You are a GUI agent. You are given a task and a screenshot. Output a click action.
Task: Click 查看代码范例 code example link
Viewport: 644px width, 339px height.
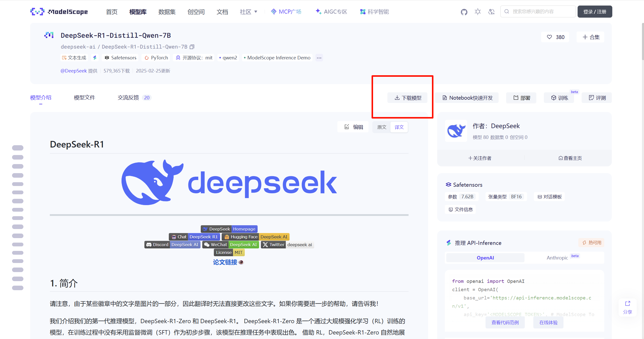[505, 322]
